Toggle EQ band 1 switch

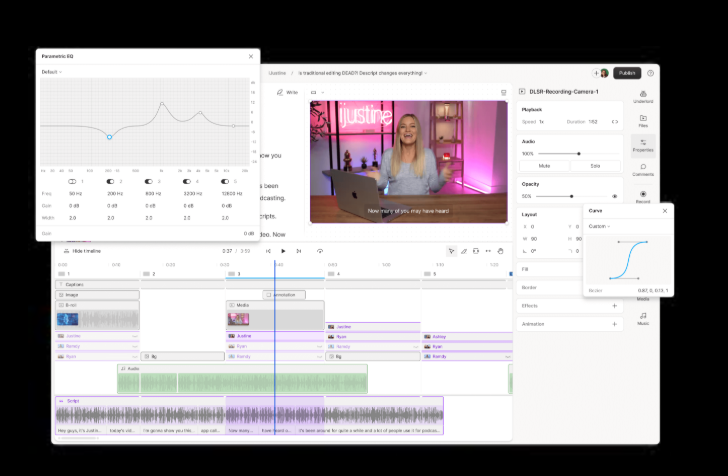coord(72,182)
